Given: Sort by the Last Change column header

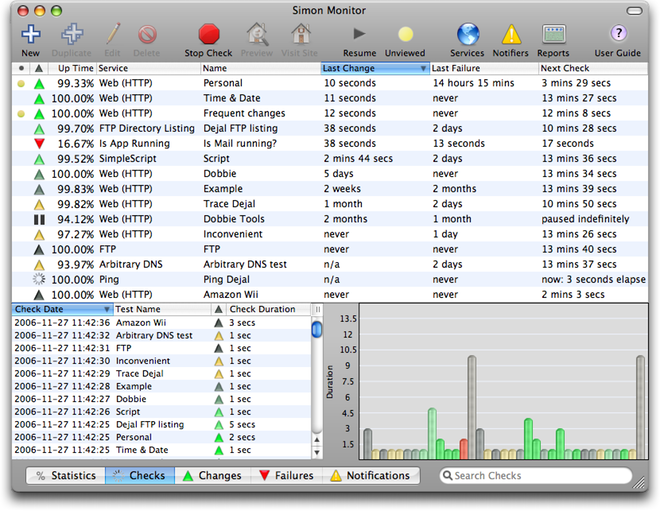Looking at the screenshot, I should 375,68.
